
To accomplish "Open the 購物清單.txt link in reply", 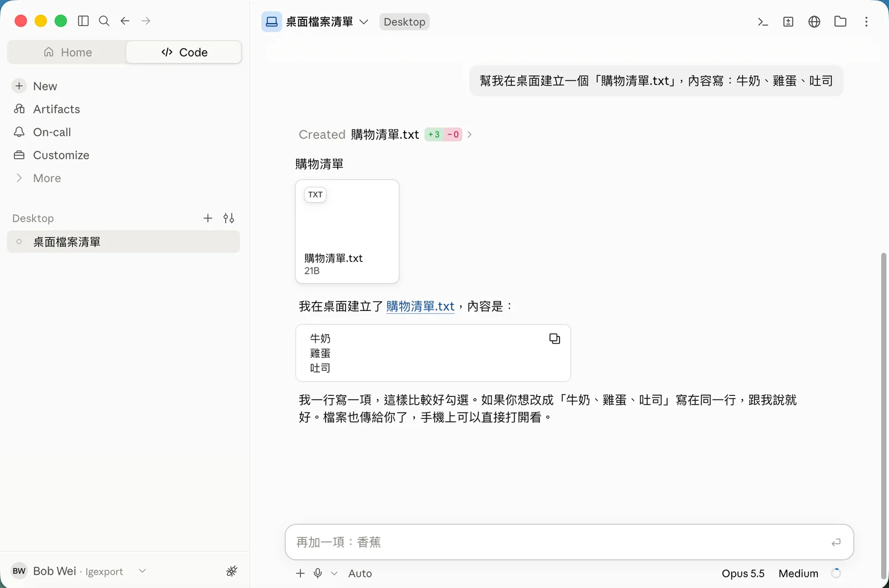I will tap(420, 306).
